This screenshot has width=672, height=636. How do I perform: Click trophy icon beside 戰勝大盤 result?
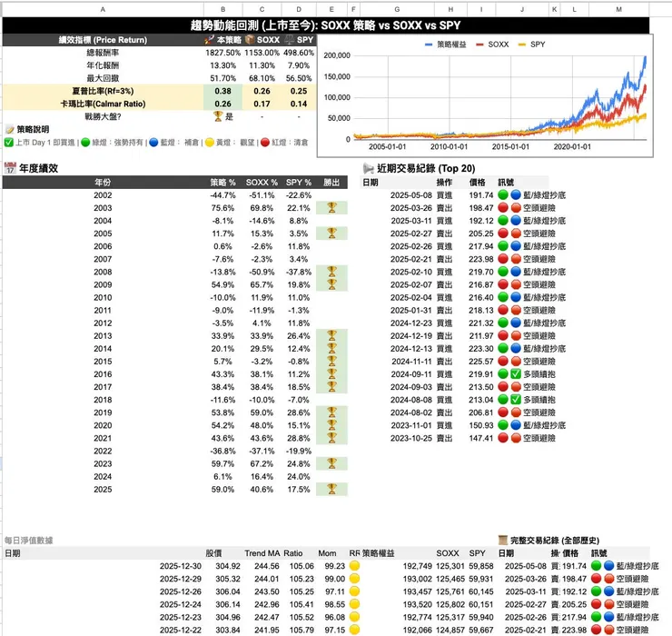[x=218, y=116]
